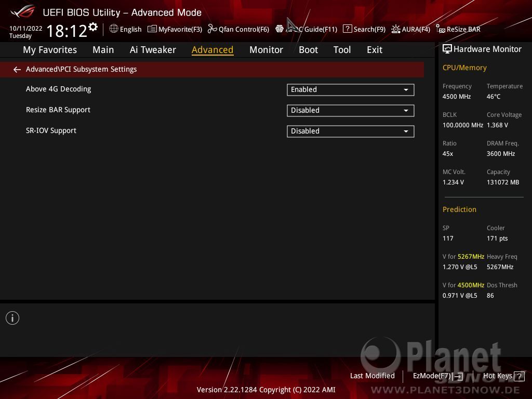Click the 131072 MB capacity value

pos(503,182)
